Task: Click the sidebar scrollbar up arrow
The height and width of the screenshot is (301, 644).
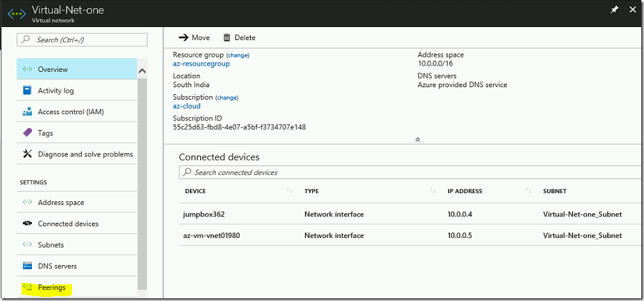Action: tap(142, 71)
